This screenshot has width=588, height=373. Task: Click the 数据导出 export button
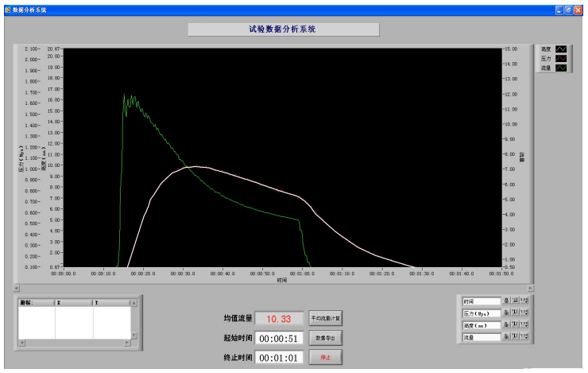326,338
